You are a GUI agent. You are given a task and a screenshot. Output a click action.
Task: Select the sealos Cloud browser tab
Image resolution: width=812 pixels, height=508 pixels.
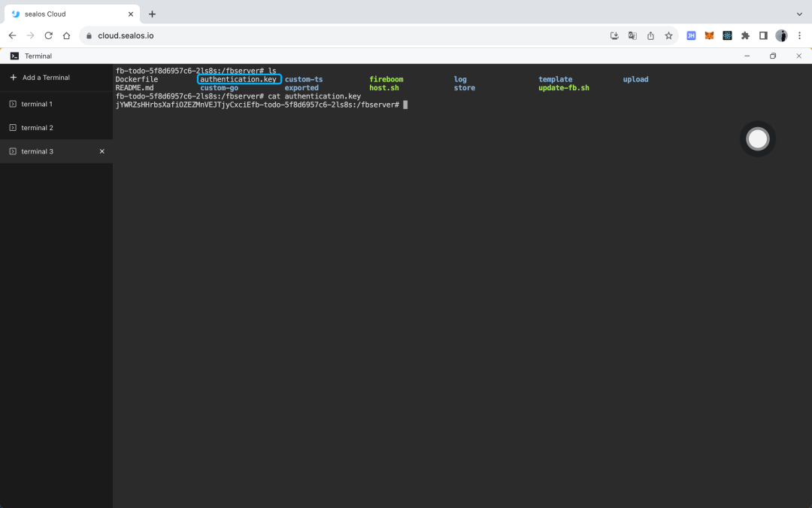click(72, 14)
